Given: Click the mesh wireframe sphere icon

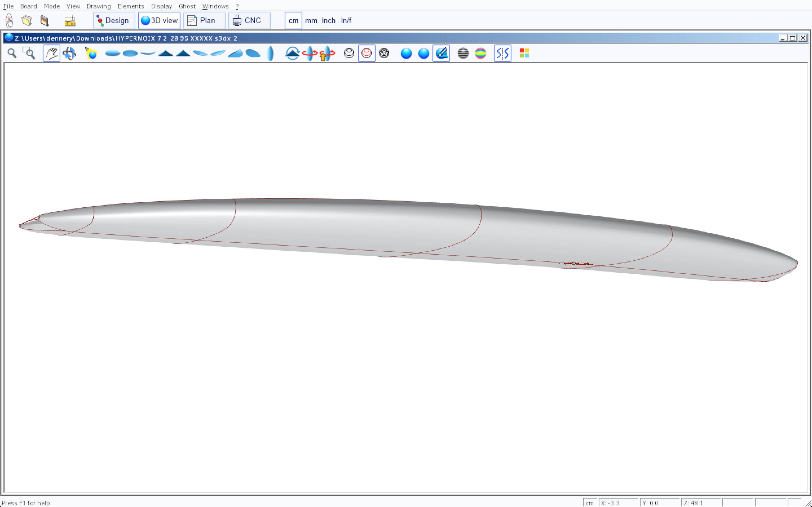Looking at the screenshot, I should coord(384,53).
